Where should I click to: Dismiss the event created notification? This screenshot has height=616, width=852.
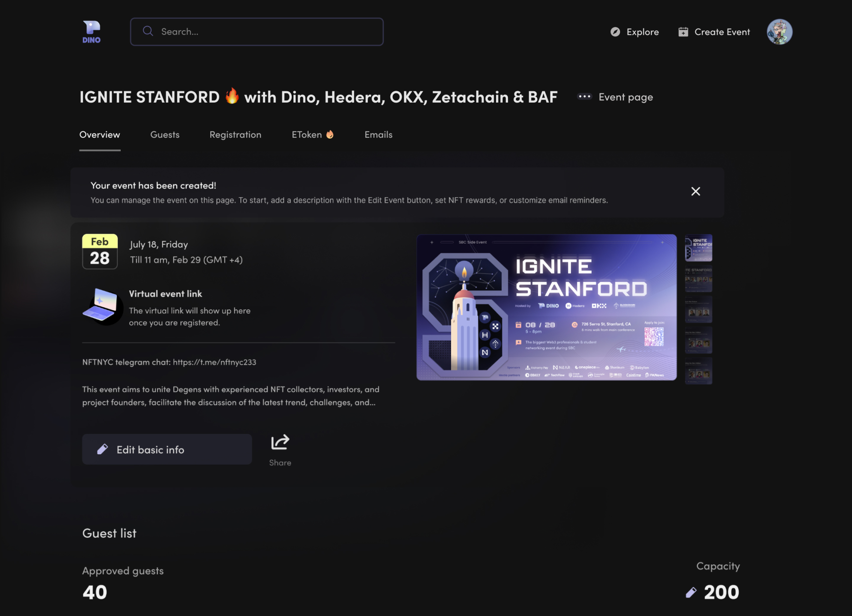695,191
